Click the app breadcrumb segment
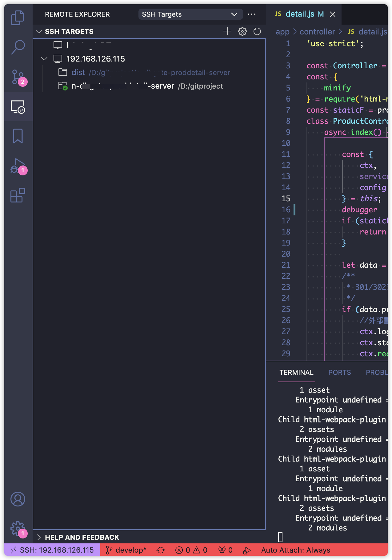Image resolution: width=392 pixels, height=560 pixels. click(282, 32)
